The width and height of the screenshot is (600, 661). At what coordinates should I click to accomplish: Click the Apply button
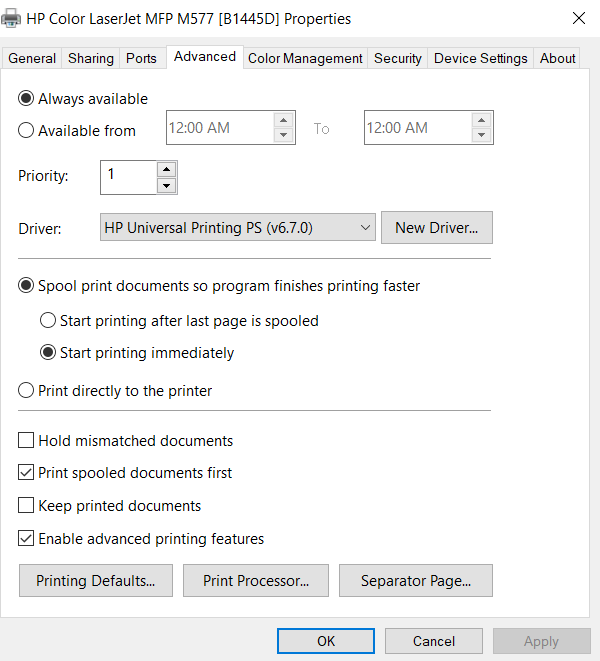542,641
